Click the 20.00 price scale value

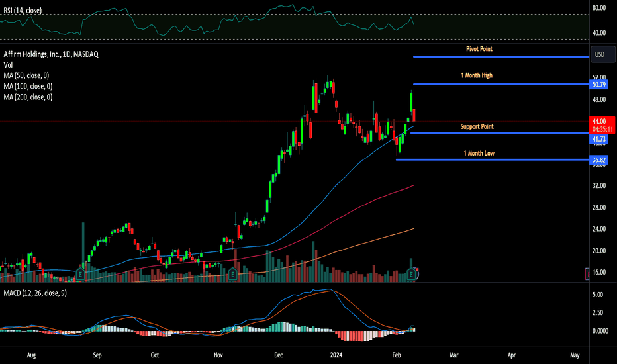click(x=599, y=251)
